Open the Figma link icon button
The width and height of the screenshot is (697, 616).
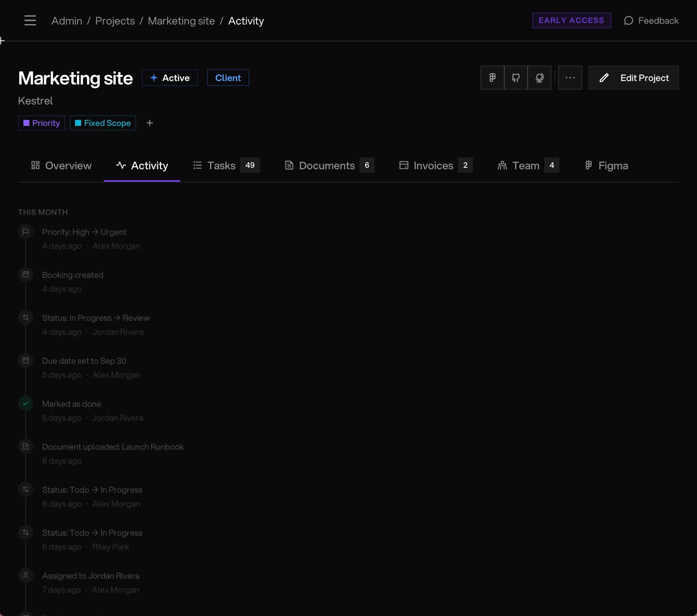pos(492,78)
